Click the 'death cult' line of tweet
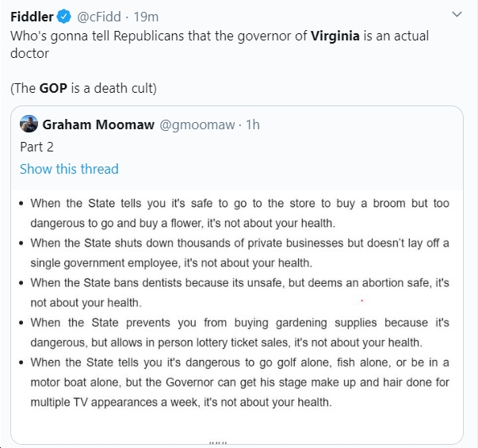This screenshot has height=448, width=478. click(x=83, y=88)
